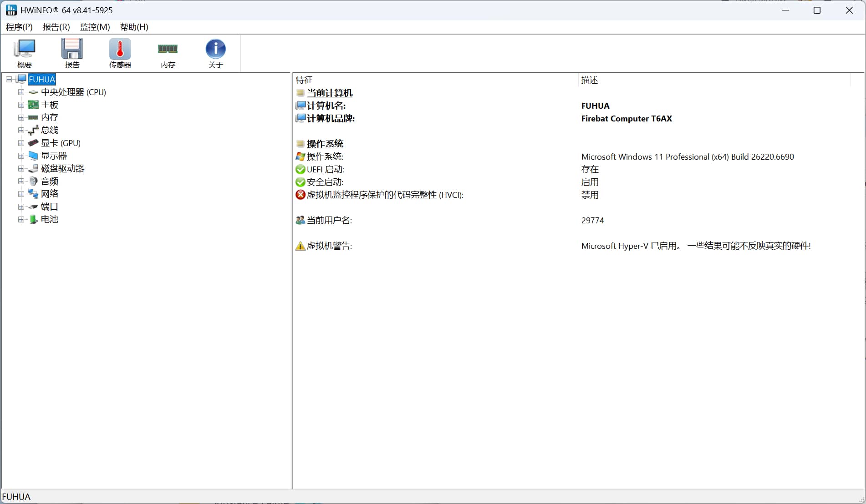Expand the 磁盘驱动器 tree node
Image resolution: width=866 pixels, height=504 pixels.
click(x=21, y=168)
